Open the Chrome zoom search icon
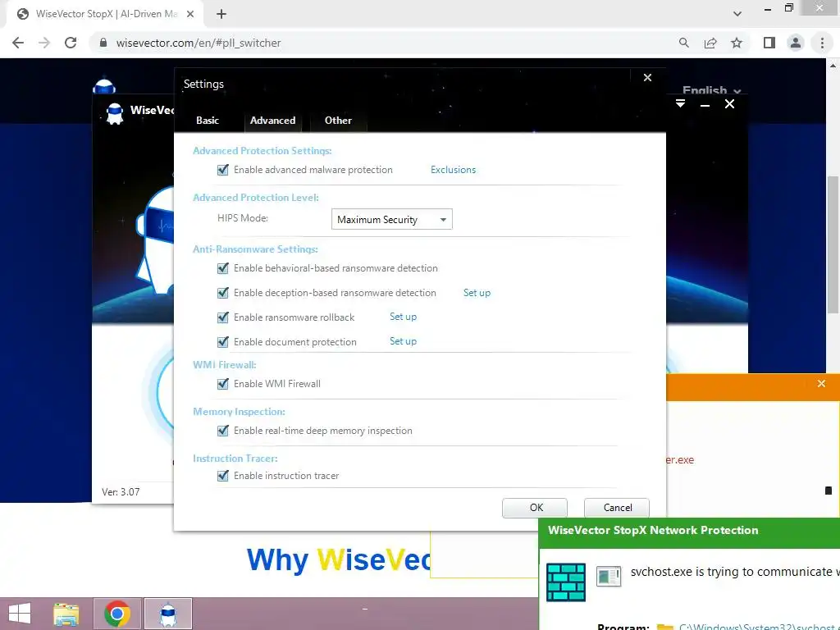 (683, 43)
